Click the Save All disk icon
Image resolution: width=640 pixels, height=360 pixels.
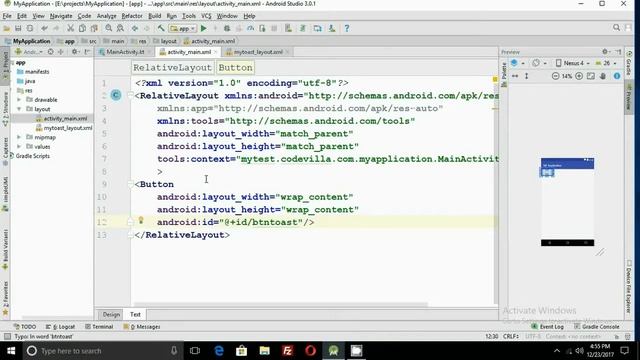pyautogui.click(x=18, y=29)
